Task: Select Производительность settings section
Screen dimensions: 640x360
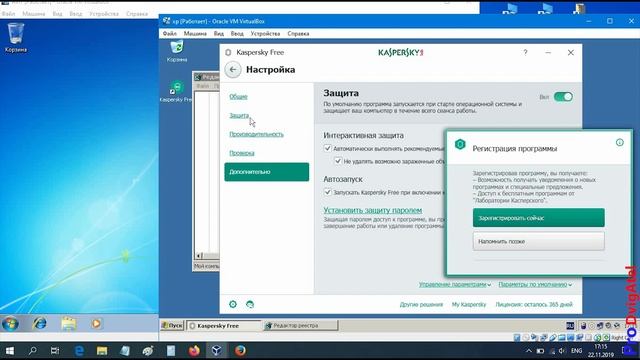Action: coord(256,134)
